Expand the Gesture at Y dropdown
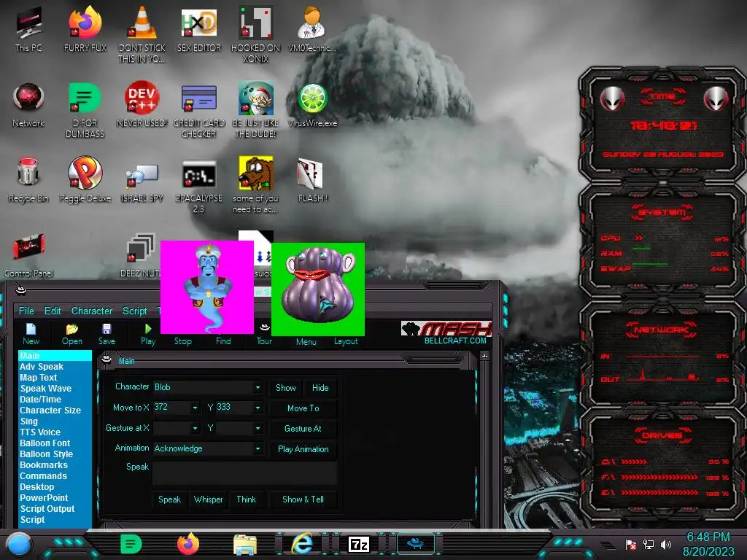The width and height of the screenshot is (747, 560). tap(258, 428)
